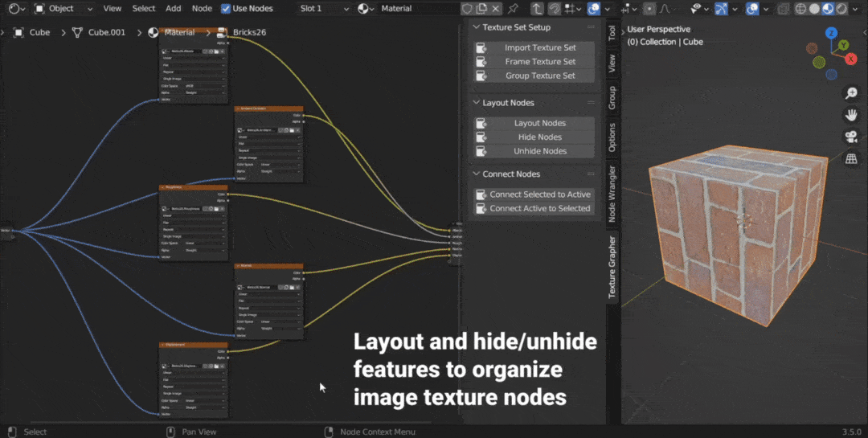This screenshot has width=868, height=438.
Task: Open the 3D viewport snapping dropdown
Action: [630, 8]
